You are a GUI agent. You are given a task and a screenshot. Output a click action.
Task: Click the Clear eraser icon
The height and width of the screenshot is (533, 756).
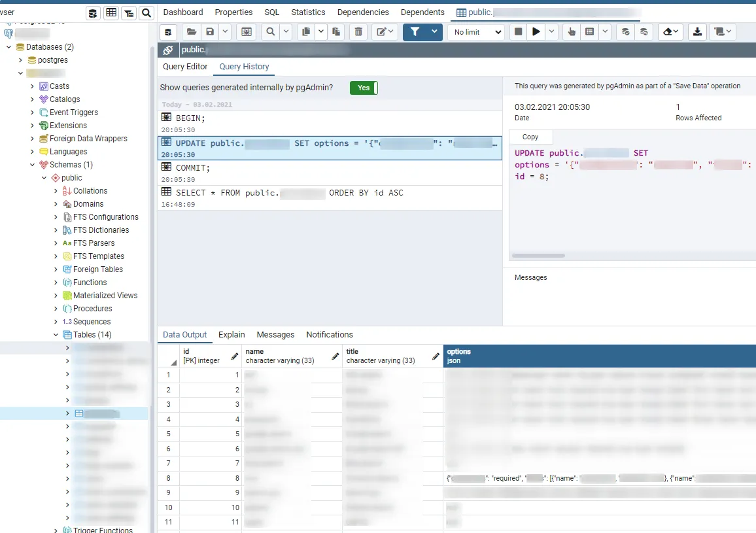coord(670,32)
